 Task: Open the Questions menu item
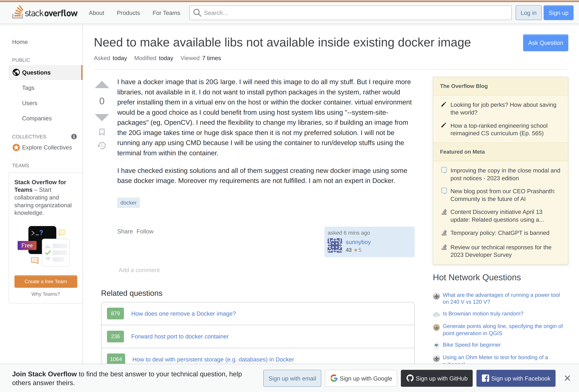pos(36,72)
